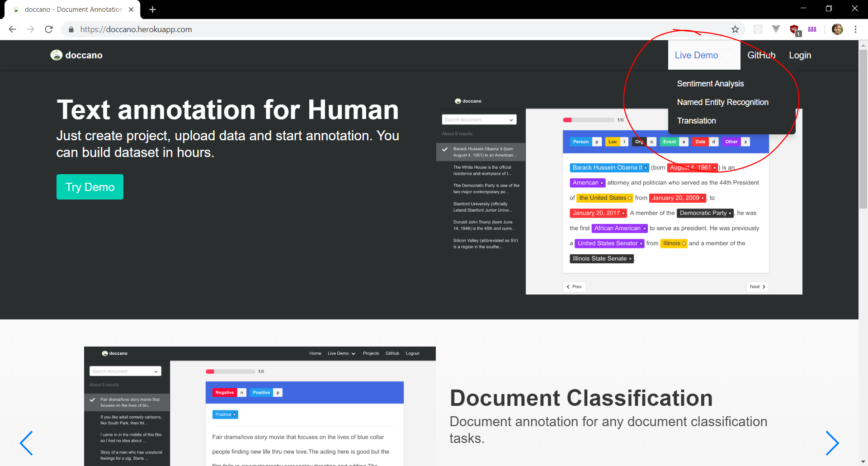Screen dimensions: 868x466
Task: Click the red shield extension icon
Action: (x=795, y=30)
